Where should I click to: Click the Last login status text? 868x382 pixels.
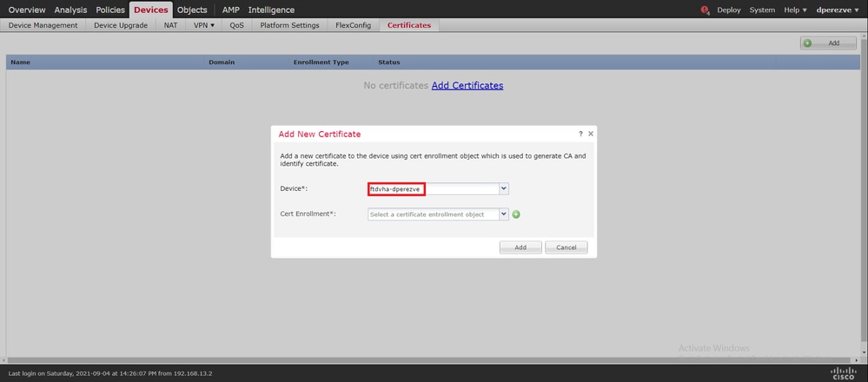(x=110, y=373)
